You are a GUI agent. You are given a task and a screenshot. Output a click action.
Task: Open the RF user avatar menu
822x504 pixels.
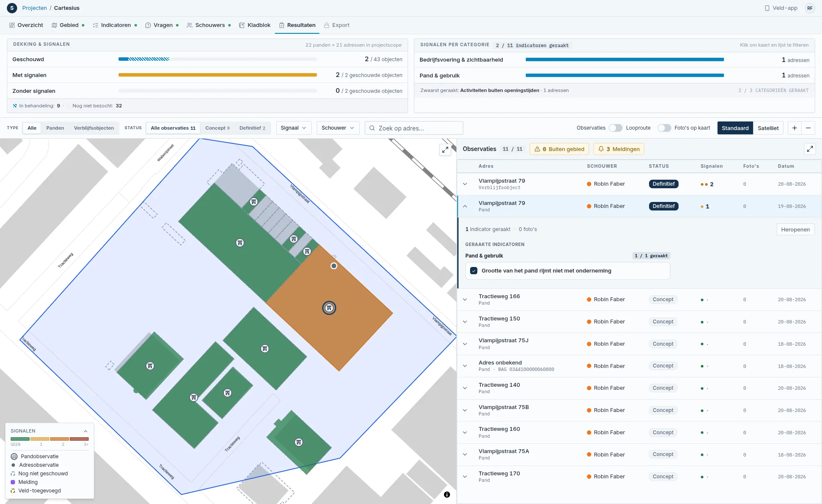click(810, 8)
